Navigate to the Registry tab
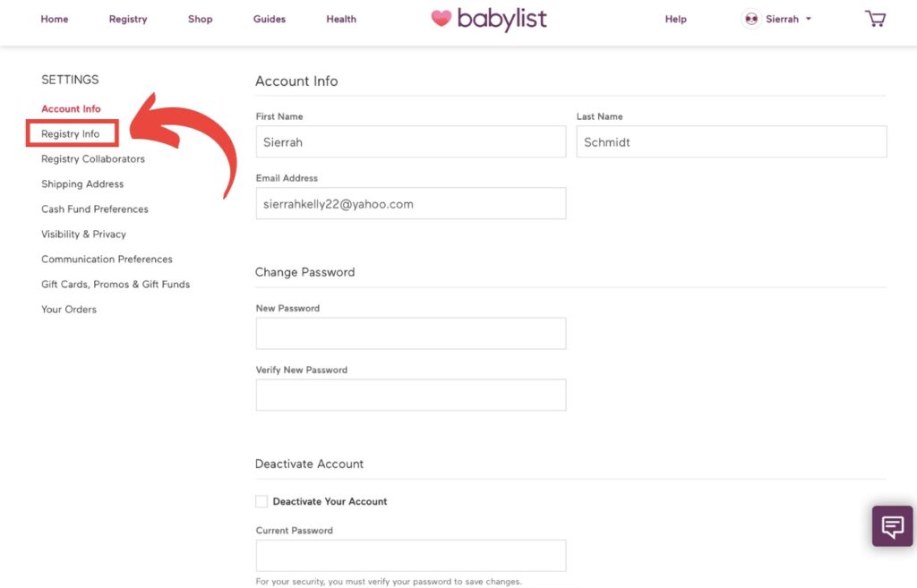 [127, 18]
